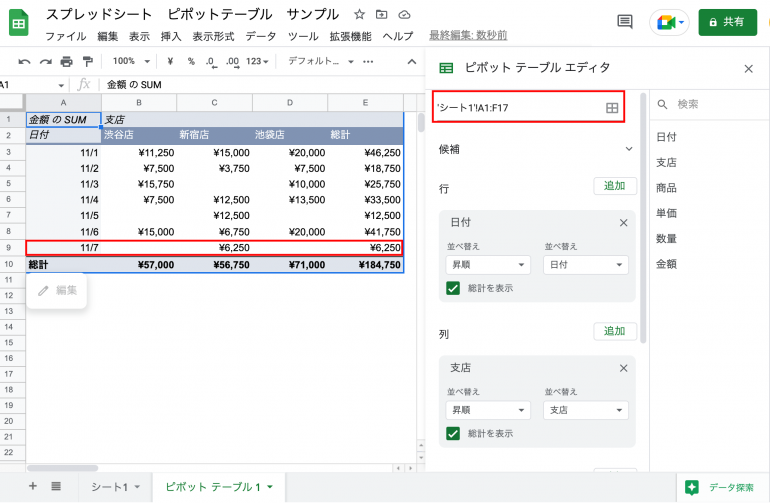The width and height of the screenshot is (770, 503).
Task: Open the all sheets list icon
Action: [x=56, y=486]
